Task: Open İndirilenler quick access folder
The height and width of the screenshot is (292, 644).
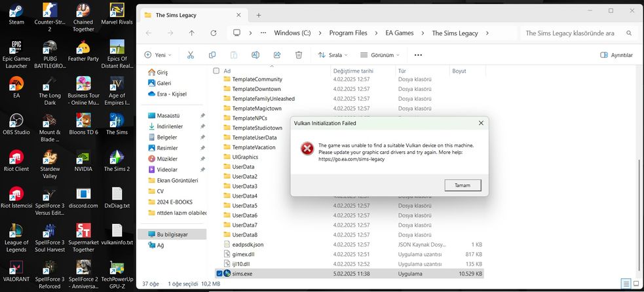Action: [170, 126]
